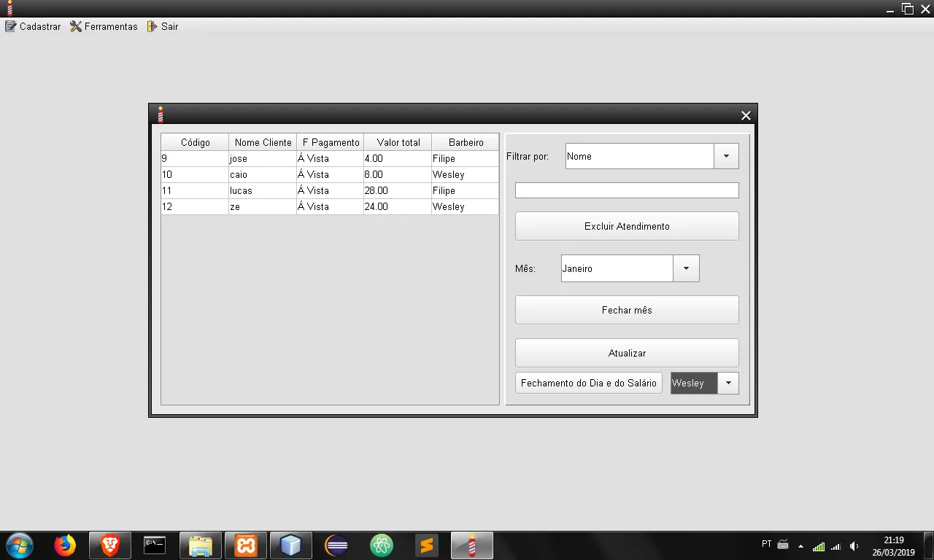Expand the Wesley barber dropdown arrow
Viewport: 934px width, 560px height.
tap(728, 383)
